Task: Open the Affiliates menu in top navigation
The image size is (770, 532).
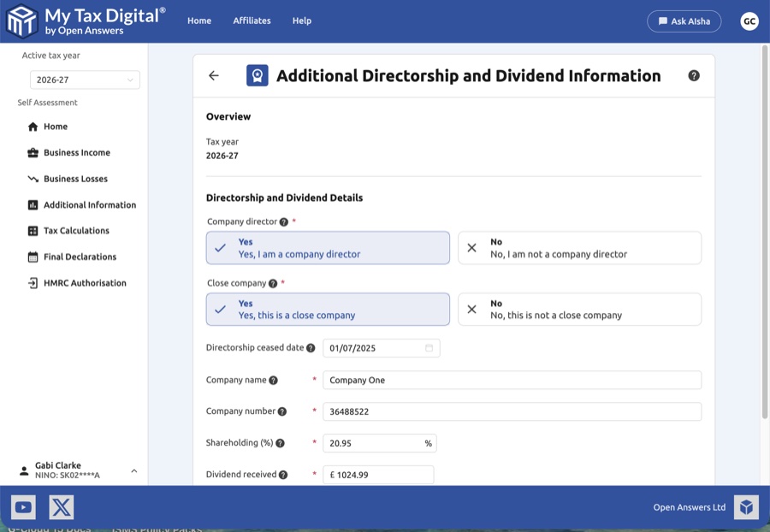Action: coord(252,21)
